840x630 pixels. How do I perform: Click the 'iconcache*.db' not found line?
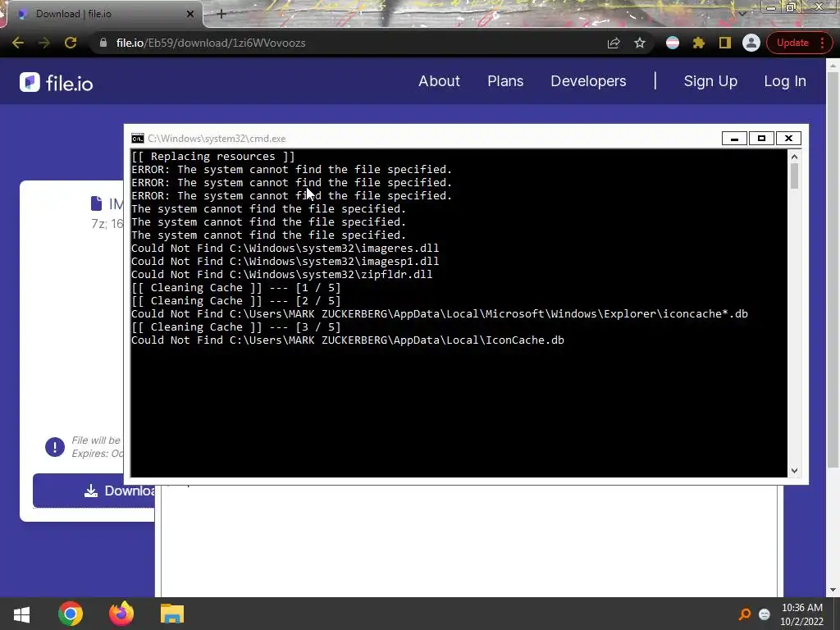[x=440, y=314]
